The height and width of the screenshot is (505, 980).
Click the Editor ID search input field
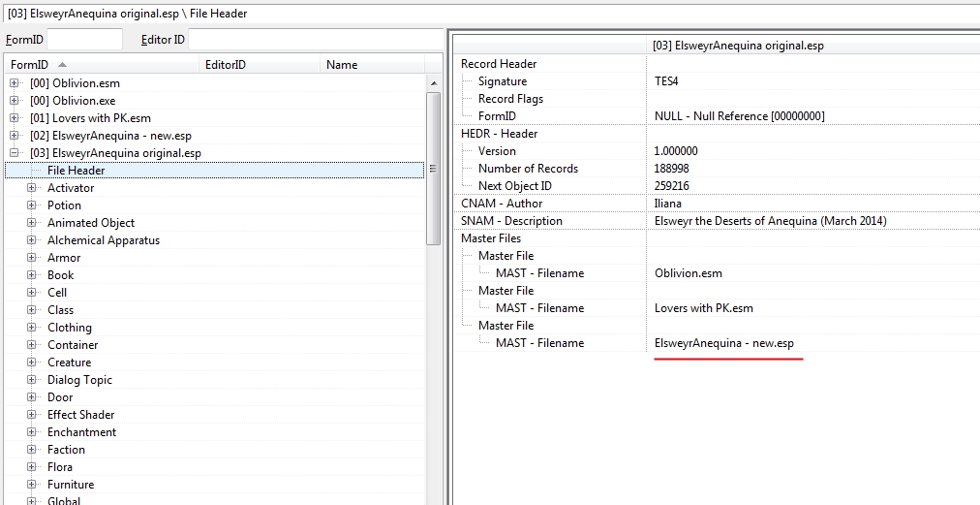click(x=316, y=40)
